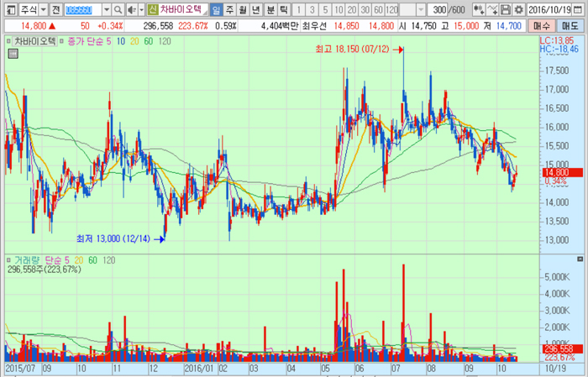Click the save chart floppy icon

click(x=507, y=9)
